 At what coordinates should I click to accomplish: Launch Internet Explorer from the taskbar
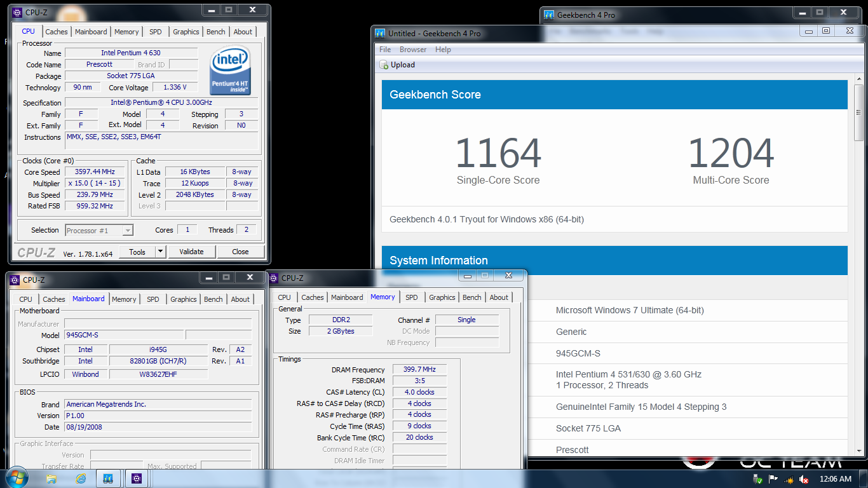(x=80, y=478)
